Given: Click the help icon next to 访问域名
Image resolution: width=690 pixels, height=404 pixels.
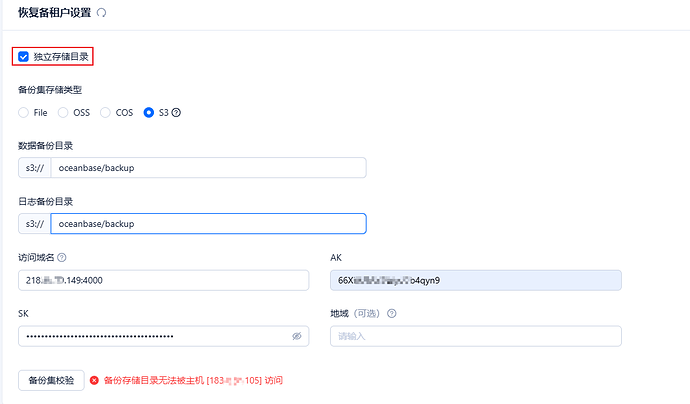Looking at the screenshot, I should [x=62, y=257].
